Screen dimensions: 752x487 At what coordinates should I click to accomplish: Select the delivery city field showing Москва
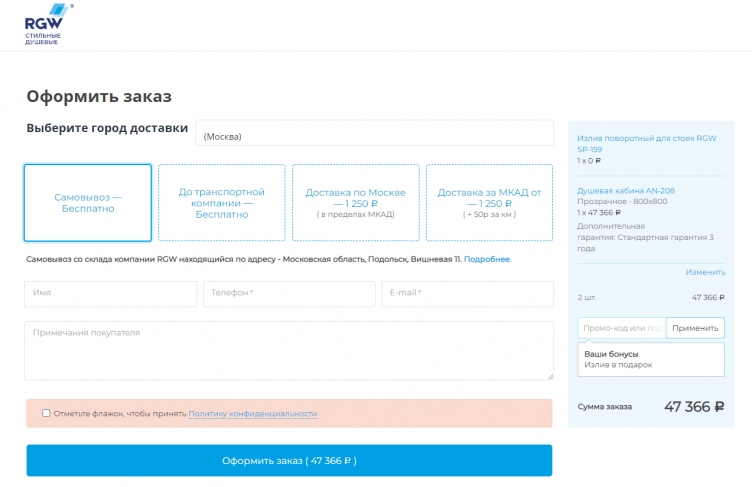(374, 133)
